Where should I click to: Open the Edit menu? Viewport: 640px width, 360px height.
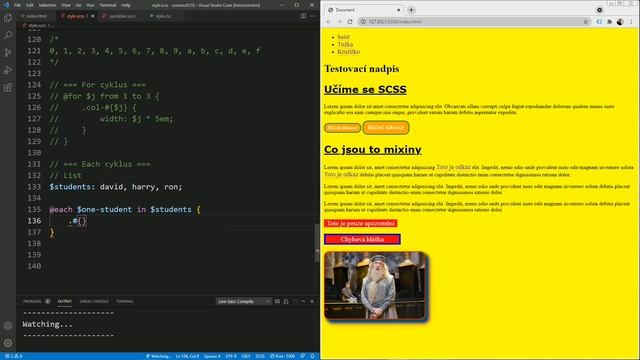tap(30, 5)
